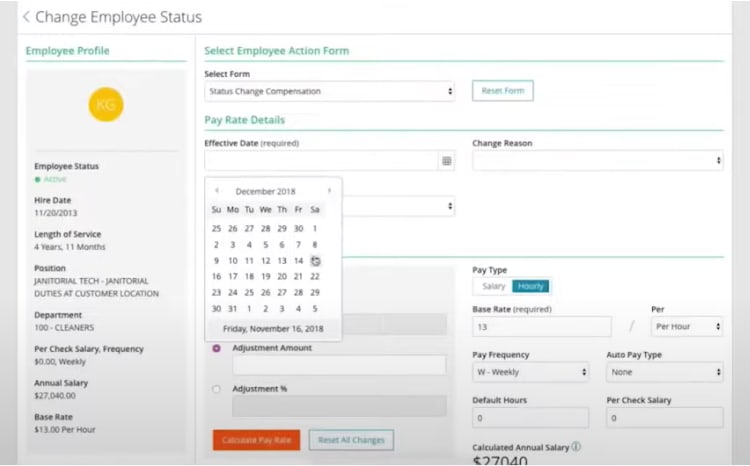
Task: Pick December 20 in the calendar
Action: (x=282, y=276)
